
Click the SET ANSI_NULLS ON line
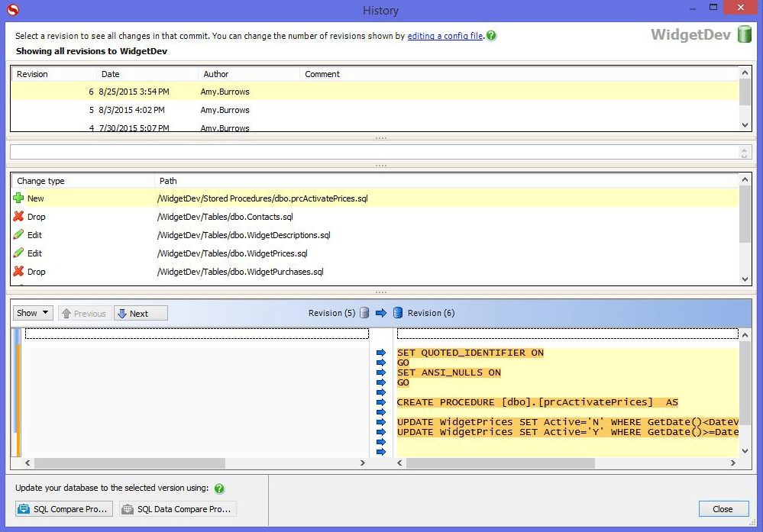[448, 372]
